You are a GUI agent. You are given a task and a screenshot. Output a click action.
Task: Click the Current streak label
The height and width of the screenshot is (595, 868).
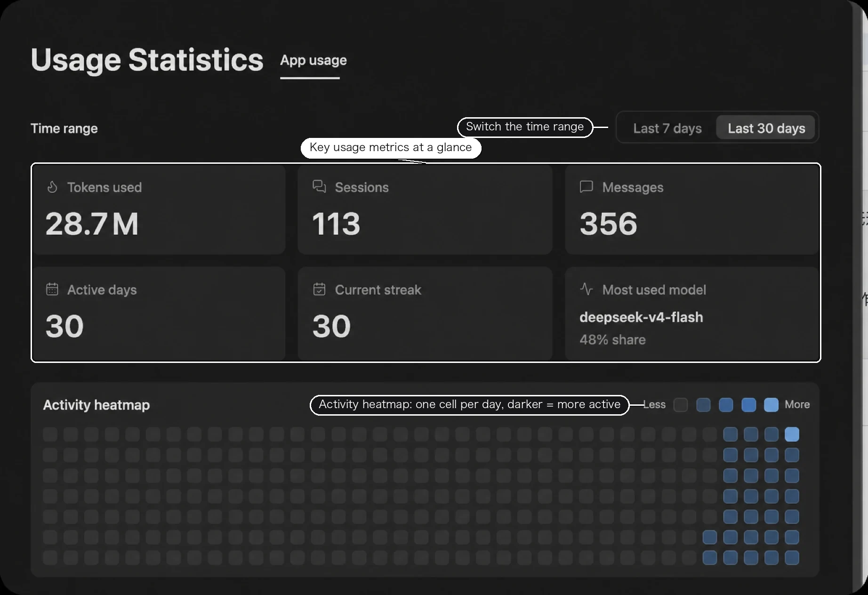378,290
